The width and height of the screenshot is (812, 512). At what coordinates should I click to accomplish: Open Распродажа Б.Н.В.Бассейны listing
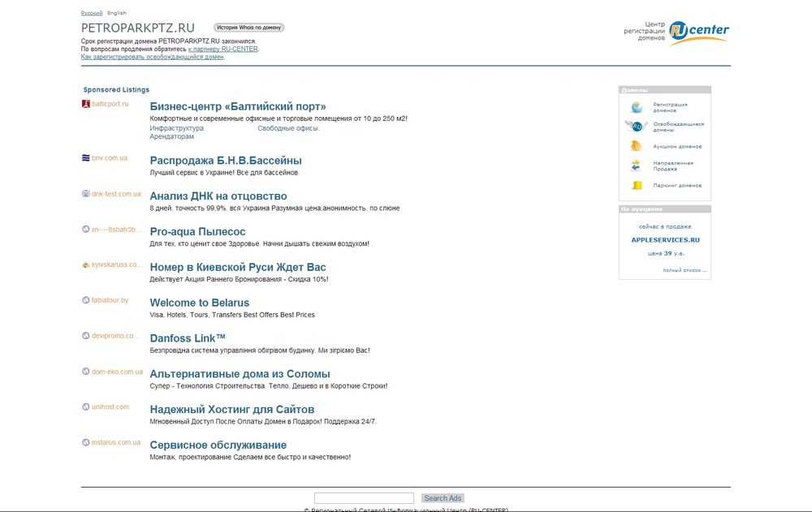point(226,161)
